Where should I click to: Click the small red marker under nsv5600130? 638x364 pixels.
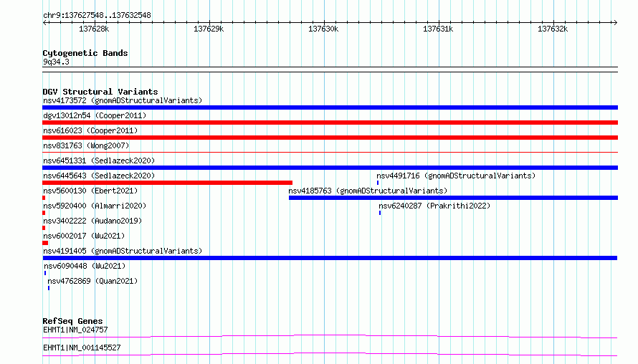pos(44,198)
